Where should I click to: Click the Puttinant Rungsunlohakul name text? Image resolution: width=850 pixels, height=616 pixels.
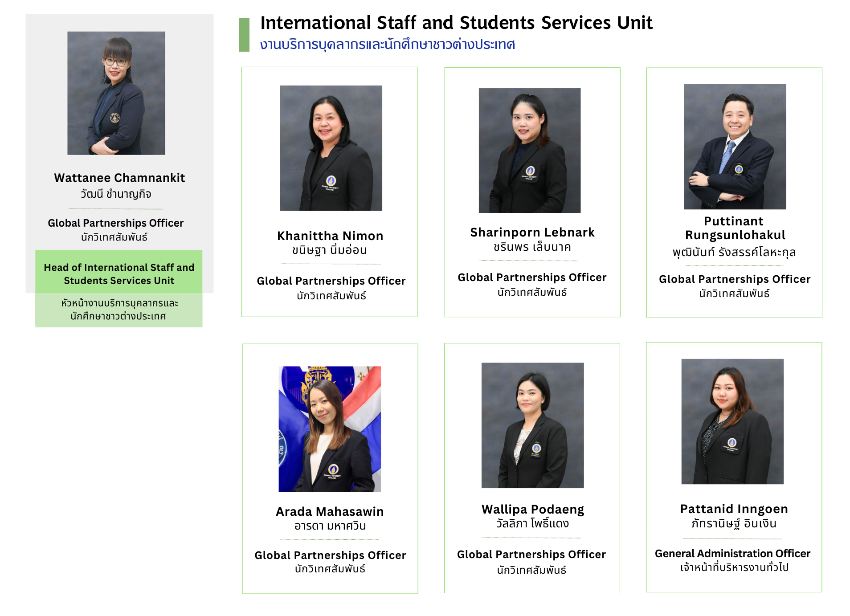[735, 228]
